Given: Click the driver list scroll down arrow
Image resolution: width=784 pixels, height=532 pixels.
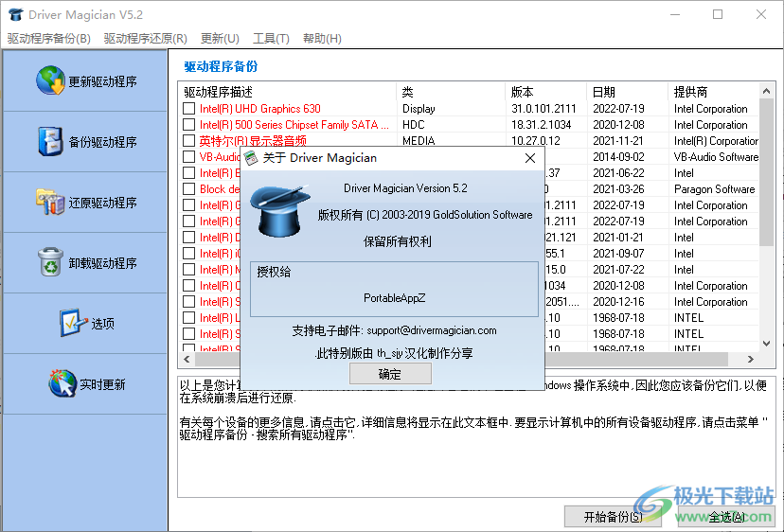Looking at the screenshot, I should (767, 344).
